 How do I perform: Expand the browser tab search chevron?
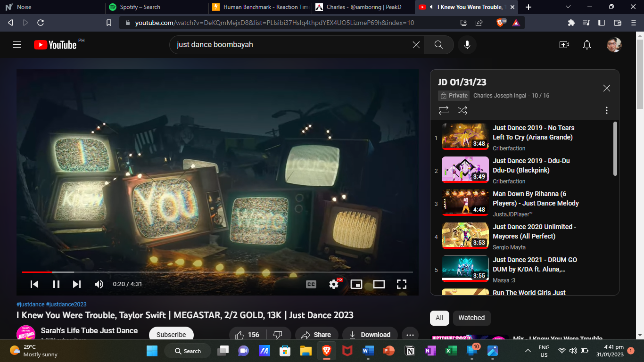click(568, 7)
